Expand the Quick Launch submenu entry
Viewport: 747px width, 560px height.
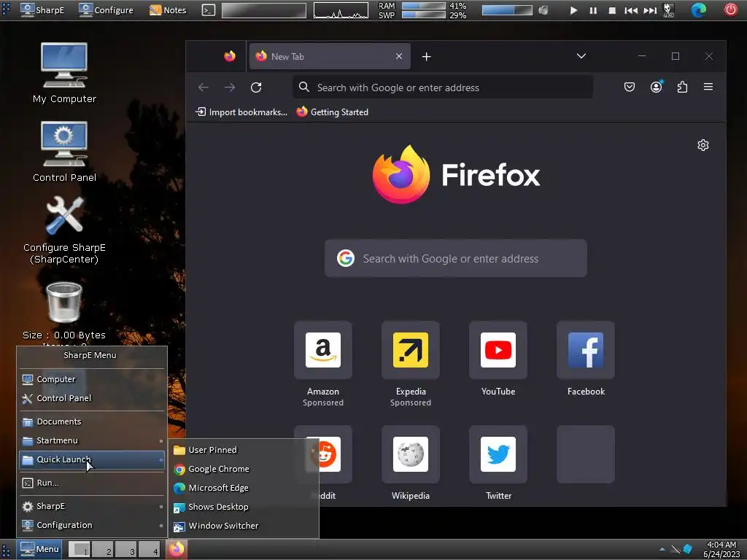point(92,459)
